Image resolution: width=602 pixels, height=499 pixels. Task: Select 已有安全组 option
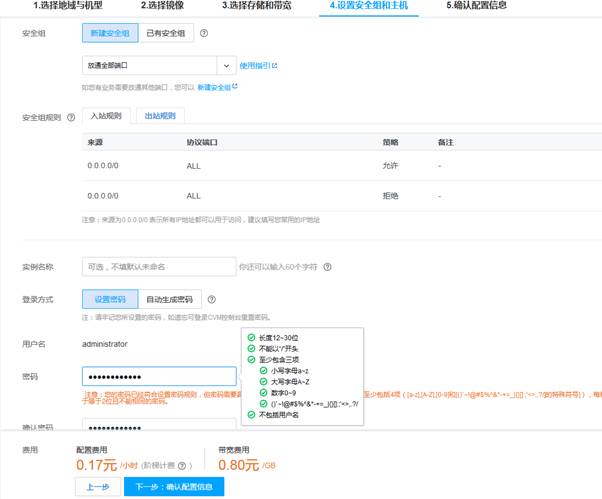166,33
